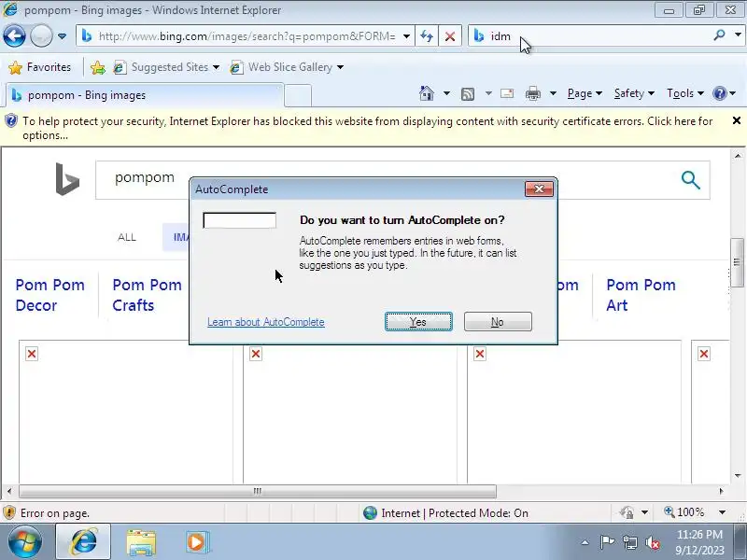The image size is (747, 560).
Task: Go back using the Back arrow button
Action: (14, 36)
